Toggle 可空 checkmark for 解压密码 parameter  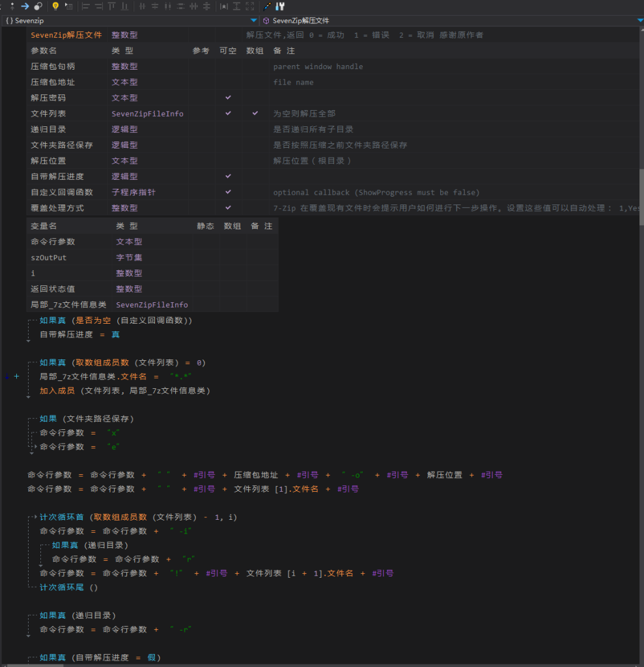pyautogui.click(x=228, y=98)
